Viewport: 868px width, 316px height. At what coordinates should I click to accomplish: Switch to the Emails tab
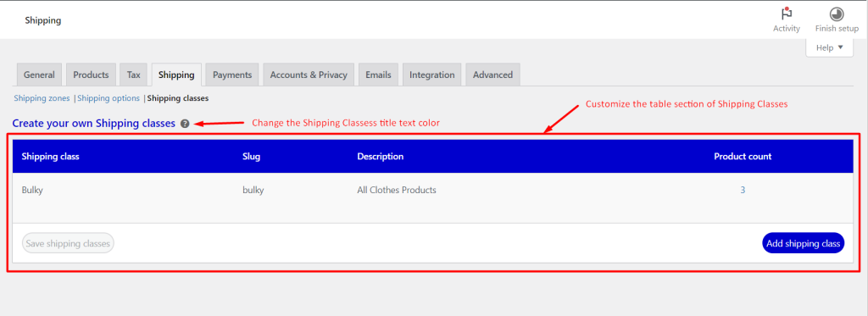coord(378,75)
